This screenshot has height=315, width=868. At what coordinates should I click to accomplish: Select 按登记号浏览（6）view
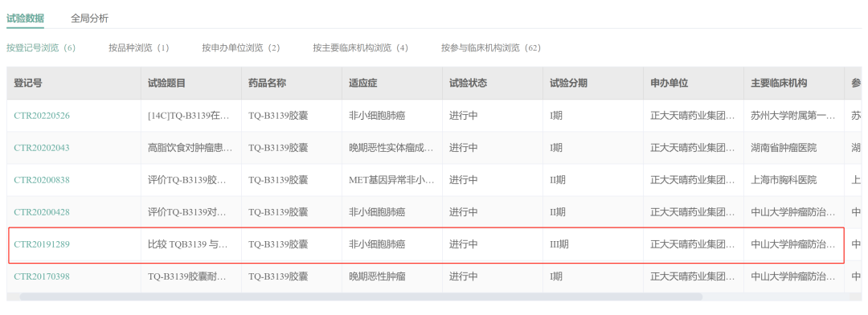[41, 47]
